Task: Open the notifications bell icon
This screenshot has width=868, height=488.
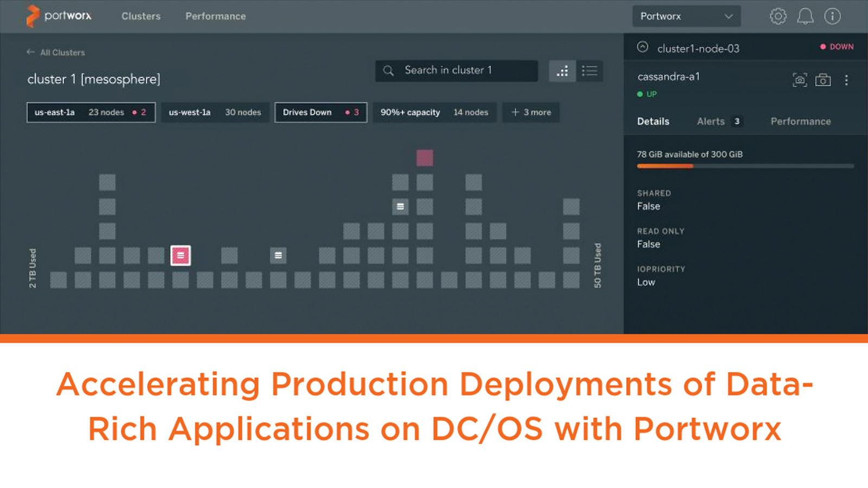Action: click(x=805, y=16)
